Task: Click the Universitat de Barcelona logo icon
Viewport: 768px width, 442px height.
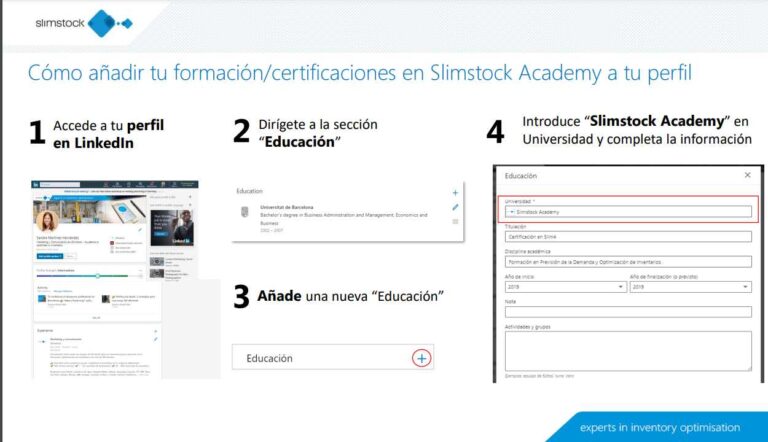Action: [x=245, y=212]
